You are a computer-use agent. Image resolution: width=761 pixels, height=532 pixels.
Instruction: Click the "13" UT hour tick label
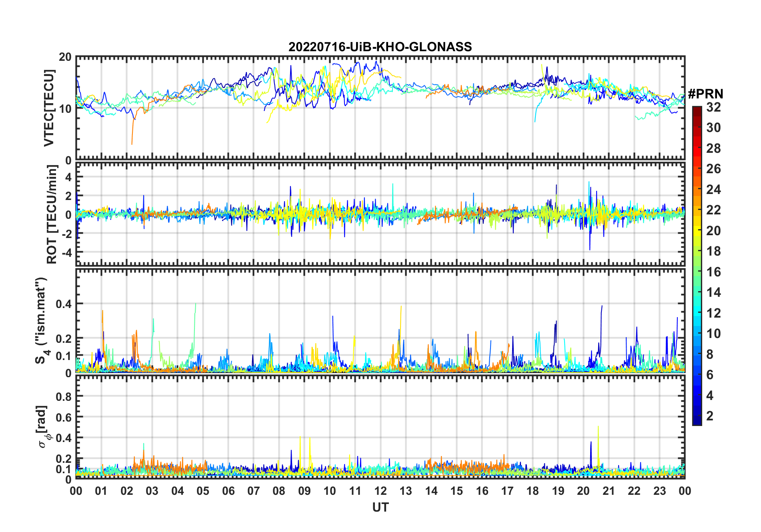pyautogui.click(x=406, y=491)
